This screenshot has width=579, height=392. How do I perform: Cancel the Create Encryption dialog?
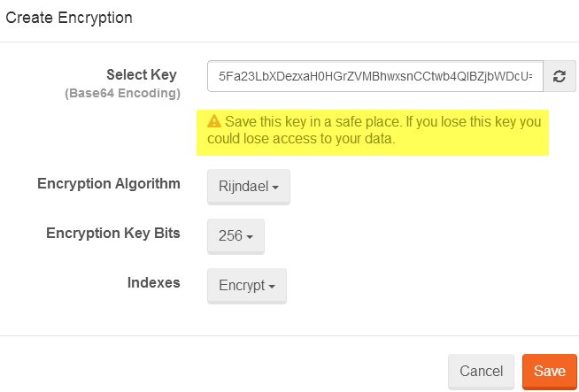[x=481, y=372]
